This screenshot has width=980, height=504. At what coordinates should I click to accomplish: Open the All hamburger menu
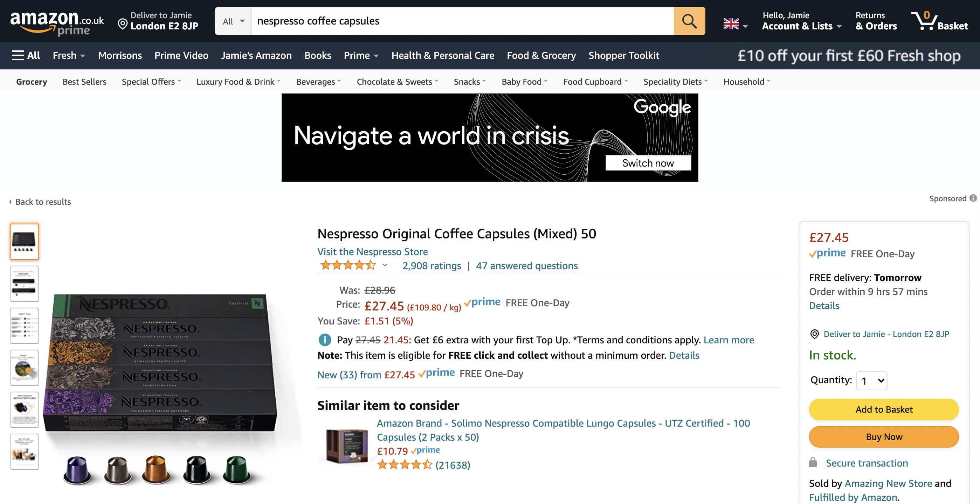[26, 56]
